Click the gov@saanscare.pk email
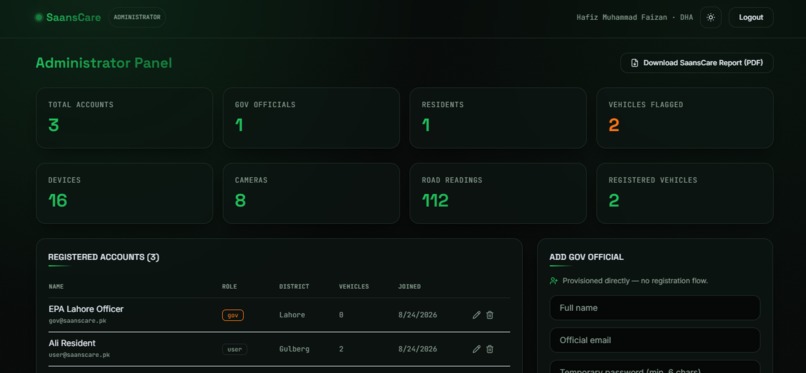806x373 pixels. point(78,321)
